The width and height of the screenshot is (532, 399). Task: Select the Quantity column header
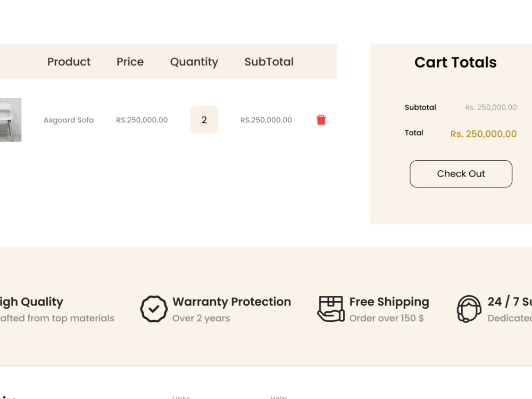(x=194, y=62)
